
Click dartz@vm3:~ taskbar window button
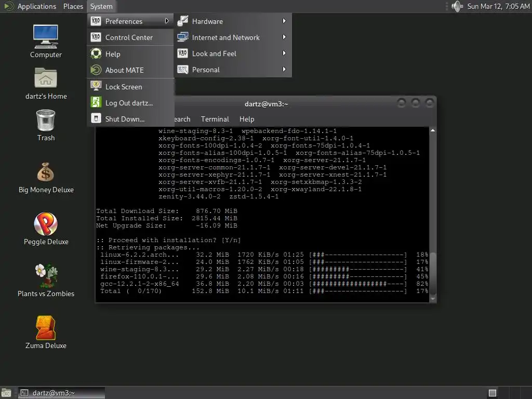pyautogui.click(x=61, y=393)
